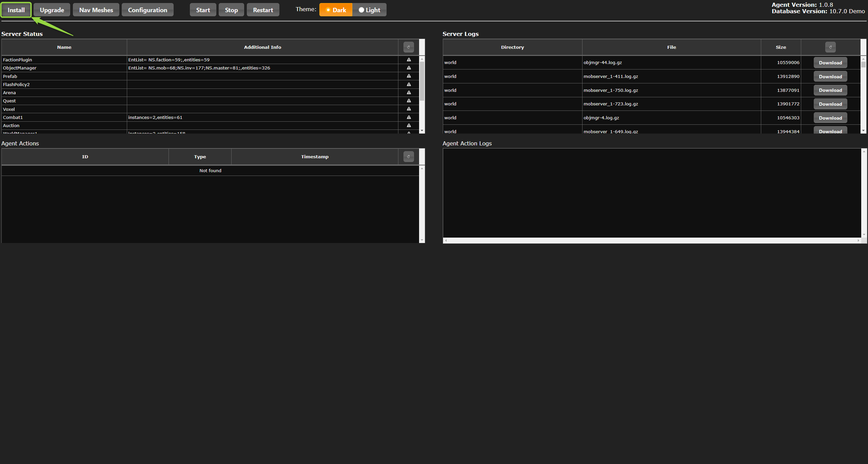Open the Nav Meshes section
This screenshot has width=868, height=464.
(x=96, y=10)
